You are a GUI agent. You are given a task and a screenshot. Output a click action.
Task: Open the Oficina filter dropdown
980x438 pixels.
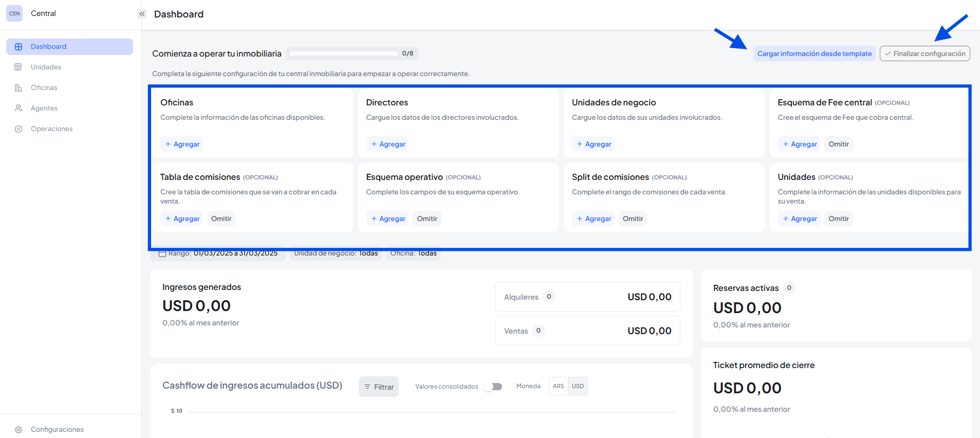pyautogui.click(x=413, y=254)
